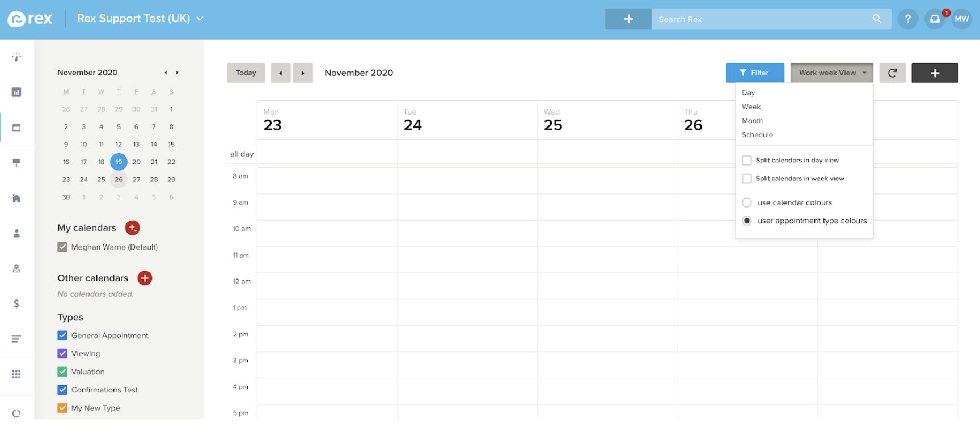Select 12 in mini calendar
Viewport: 980px width, 439px height.
[119, 144]
